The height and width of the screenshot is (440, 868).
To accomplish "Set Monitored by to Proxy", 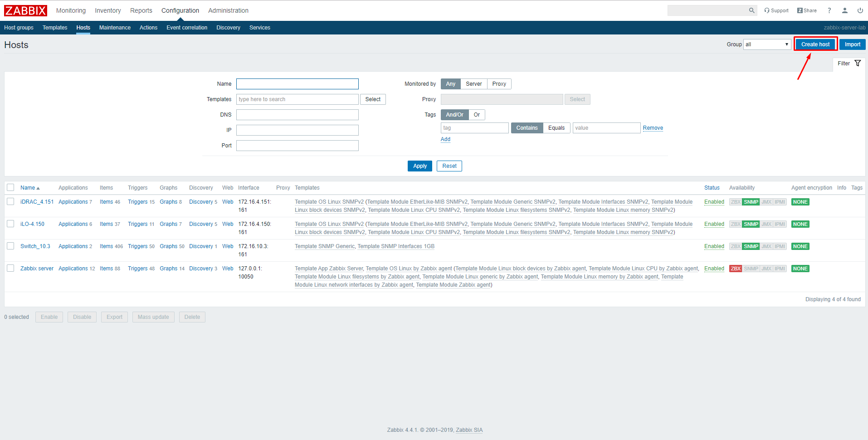I will (499, 84).
